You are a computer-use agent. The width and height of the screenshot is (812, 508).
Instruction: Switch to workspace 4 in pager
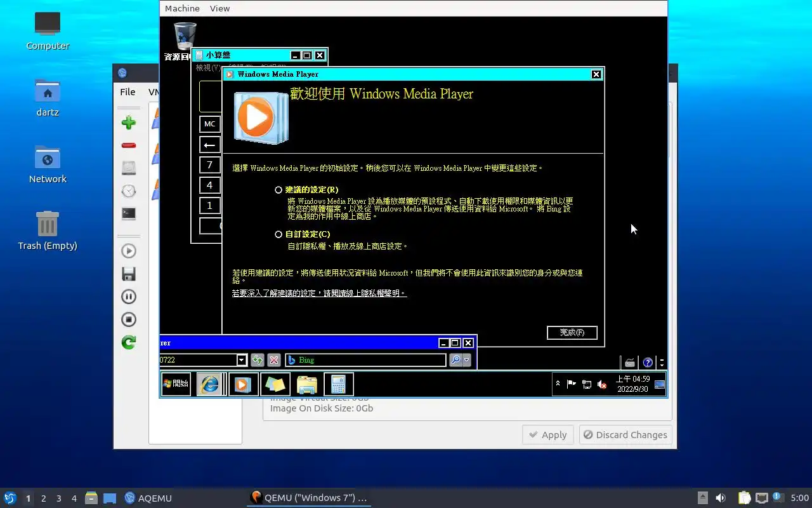74,498
